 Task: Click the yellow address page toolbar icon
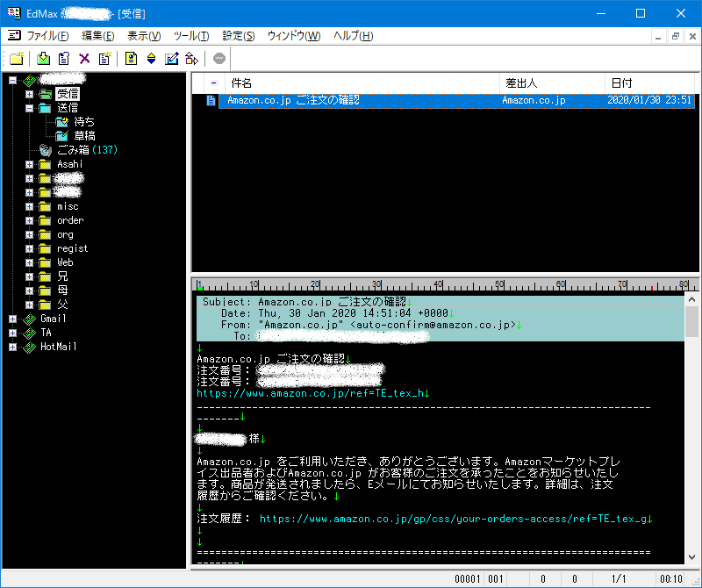[x=131, y=58]
